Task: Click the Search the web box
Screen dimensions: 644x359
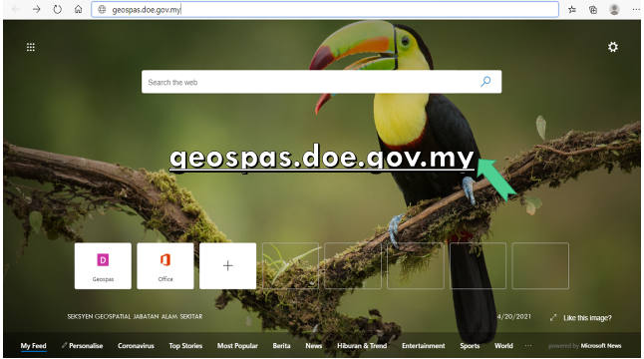Action: [321, 82]
